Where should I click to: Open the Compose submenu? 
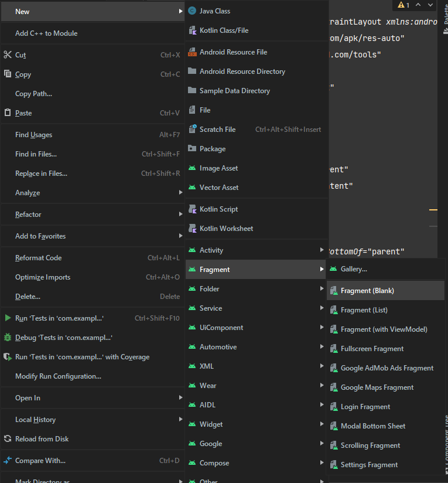pos(256,463)
